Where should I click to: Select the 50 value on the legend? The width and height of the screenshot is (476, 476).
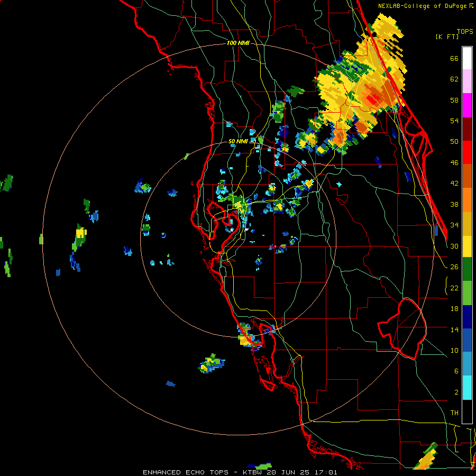tap(454, 142)
